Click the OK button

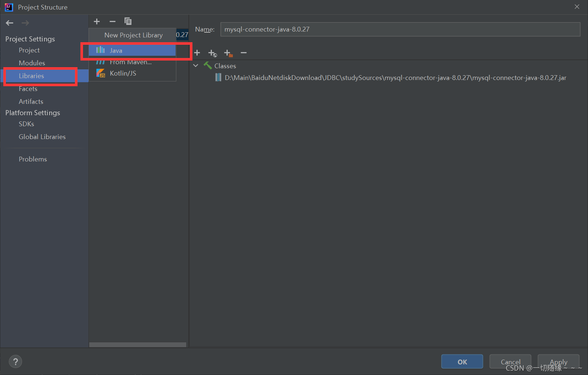coord(462,362)
